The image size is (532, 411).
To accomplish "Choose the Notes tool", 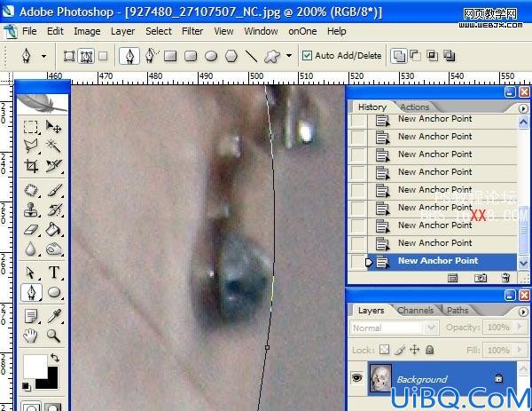I will click(31, 316).
